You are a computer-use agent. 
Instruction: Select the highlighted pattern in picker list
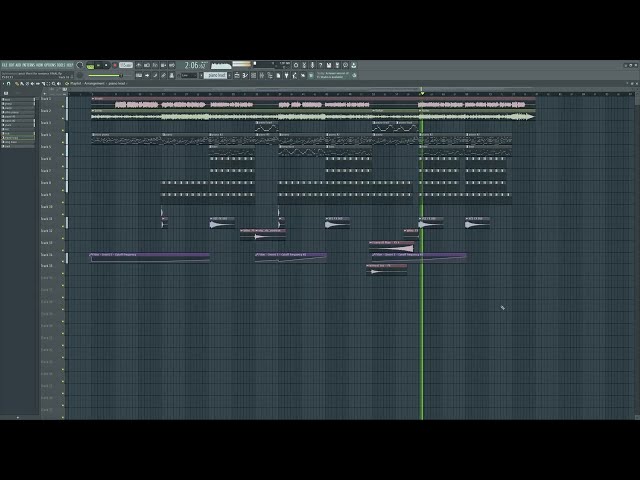(x=18, y=138)
